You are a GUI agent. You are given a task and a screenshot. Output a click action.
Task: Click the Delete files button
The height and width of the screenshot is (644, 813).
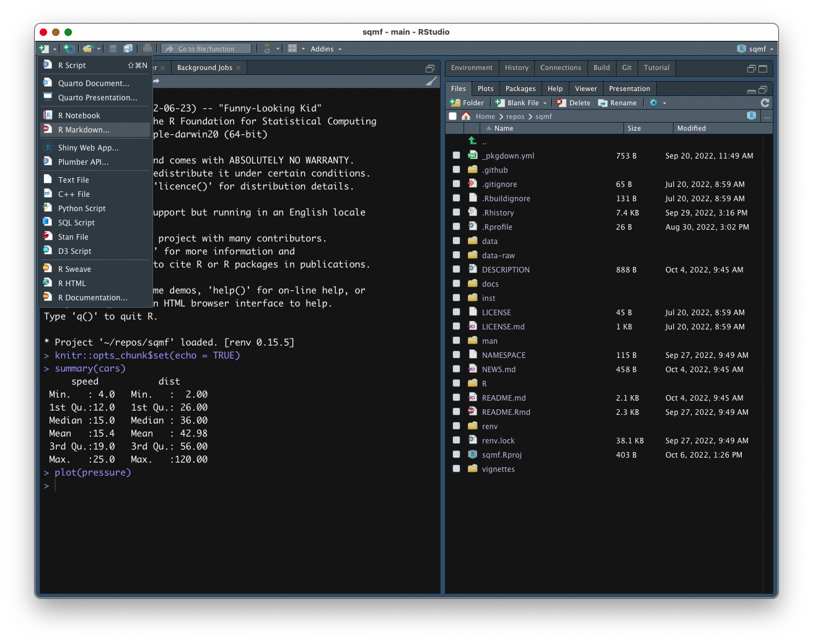click(x=573, y=103)
